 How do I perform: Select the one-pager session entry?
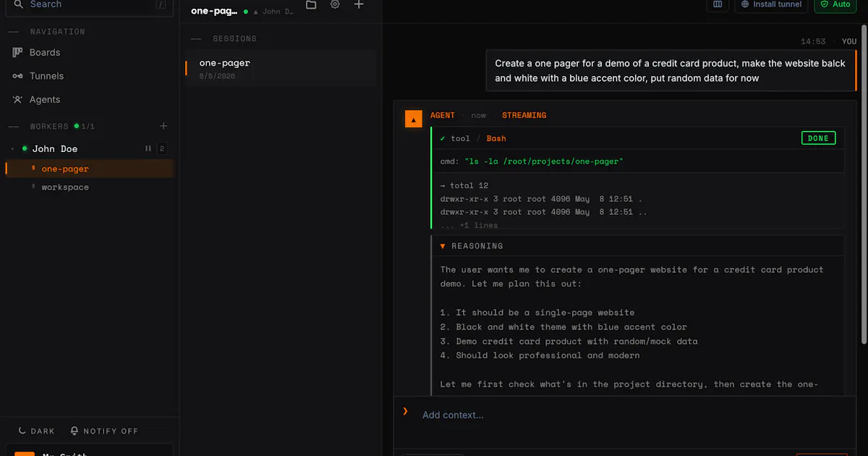(x=281, y=69)
